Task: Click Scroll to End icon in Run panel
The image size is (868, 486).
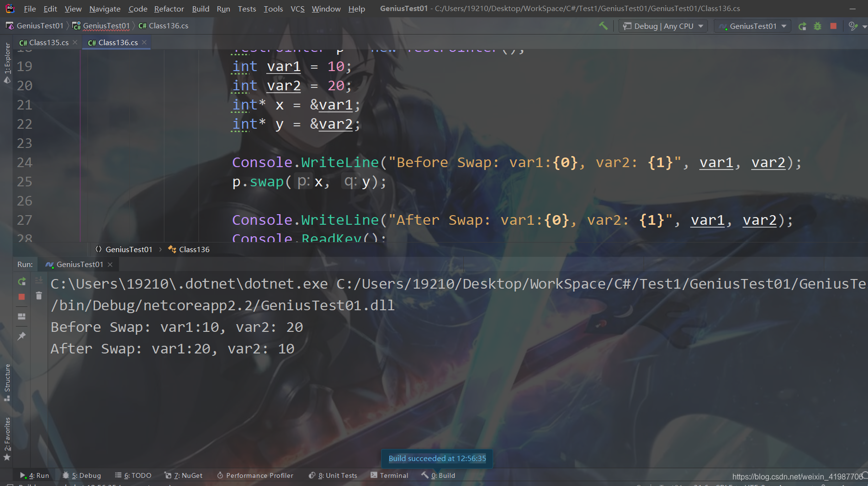Action: (x=39, y=280)
